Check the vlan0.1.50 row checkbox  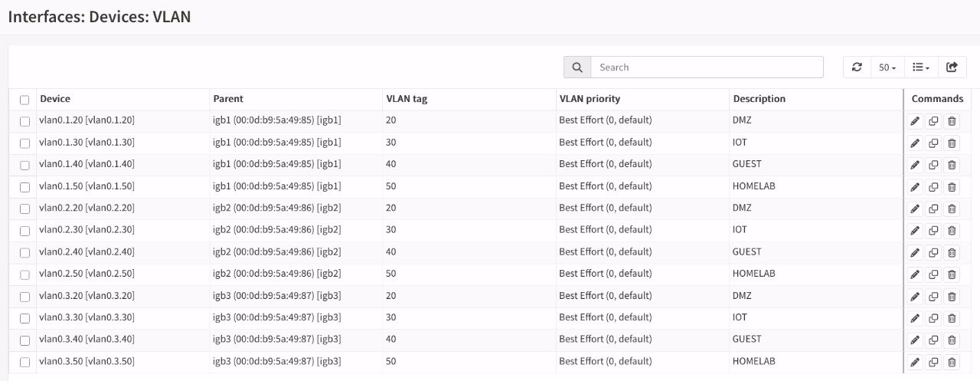tap(24, 187)
